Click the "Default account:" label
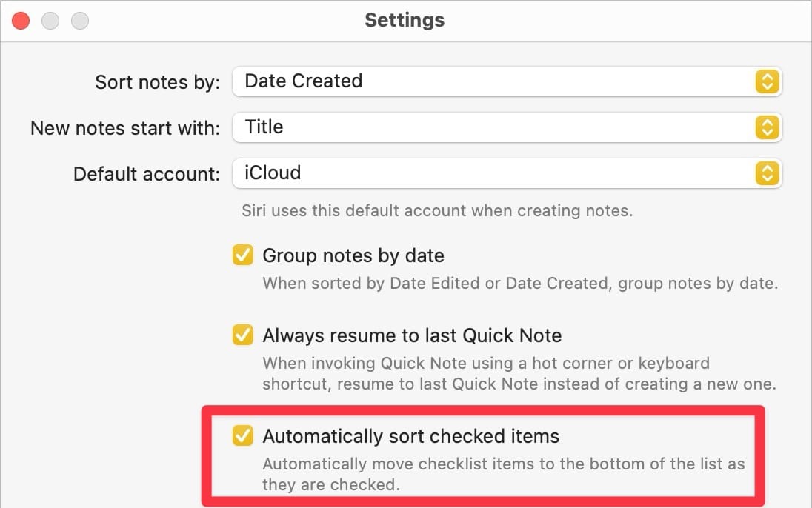Screen dimensions: 812x508 click(147, 174)
